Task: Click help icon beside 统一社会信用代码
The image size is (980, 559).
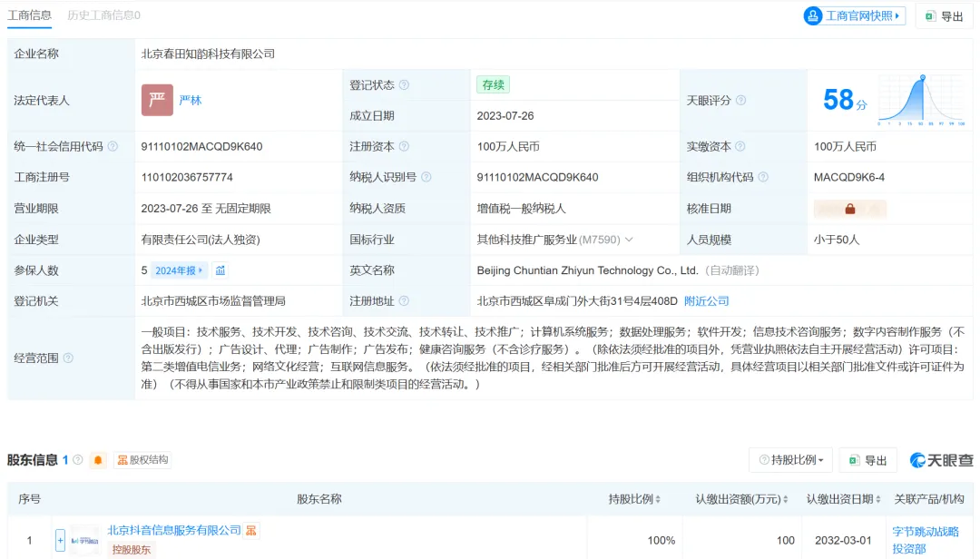Action: pyautogui.click(x=113, y=146)
